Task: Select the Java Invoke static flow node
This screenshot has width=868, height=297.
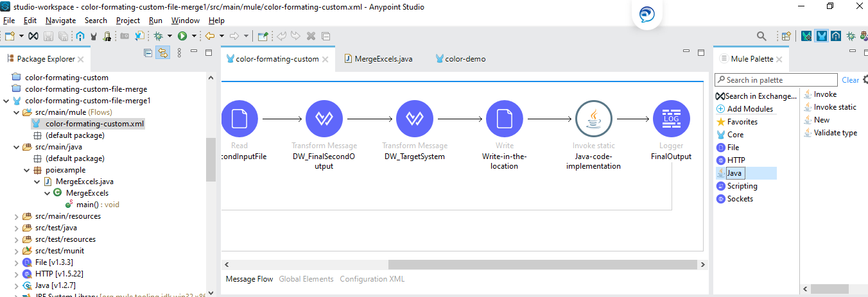Action: pos(593,119)
